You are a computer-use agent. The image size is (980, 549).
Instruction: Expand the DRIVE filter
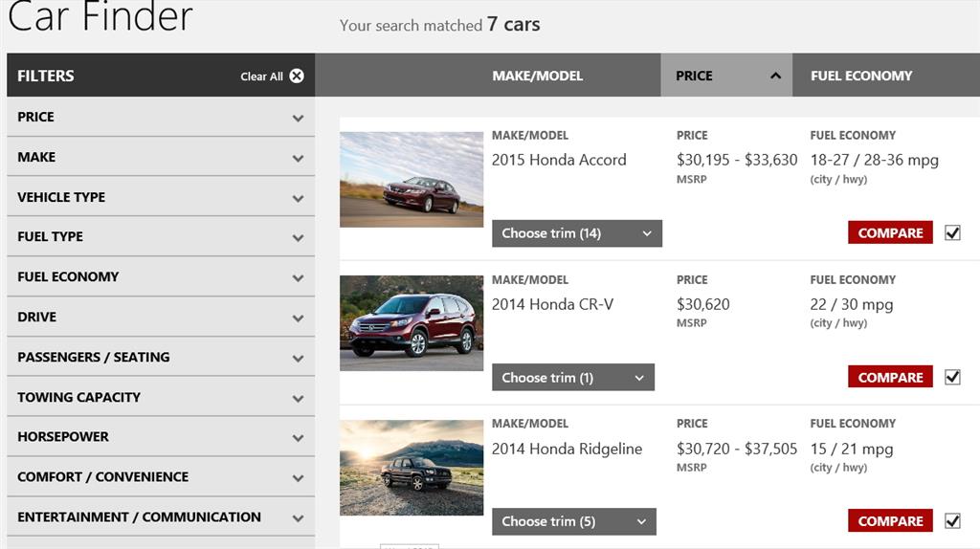point(161,317)
